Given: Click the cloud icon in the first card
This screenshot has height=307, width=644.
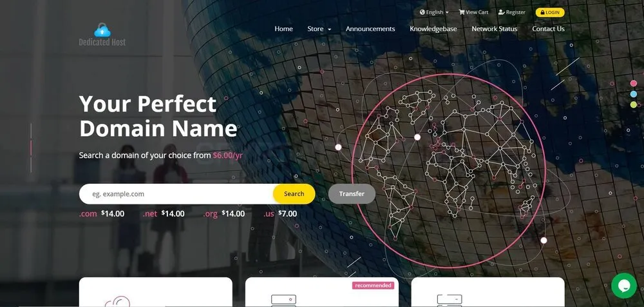Looking at the screenshot, I should [117, 302].
